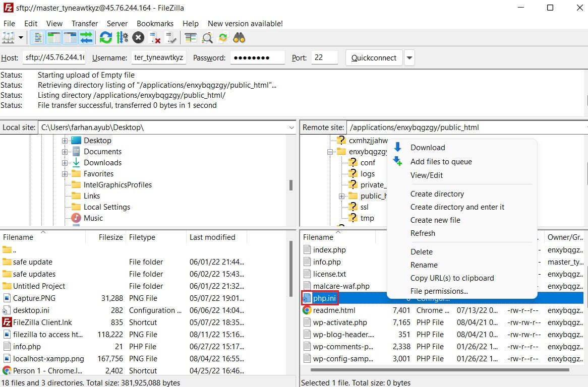Open the Edit menu
The height and width of the screenshot is (387, 588).
click(x=31, y=23)
